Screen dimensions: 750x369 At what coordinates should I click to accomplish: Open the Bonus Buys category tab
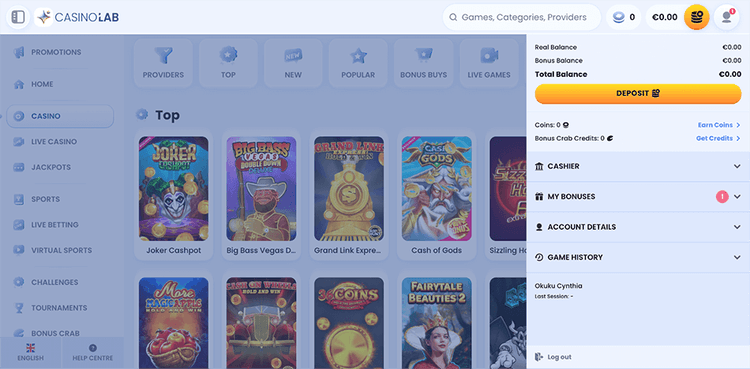[x=423, y=63]
